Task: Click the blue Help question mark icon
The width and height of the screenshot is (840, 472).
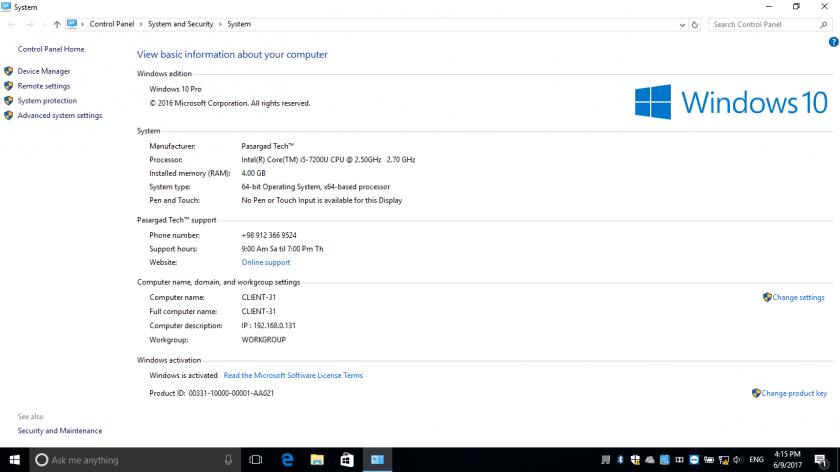Action: click(x=833, y=42)
